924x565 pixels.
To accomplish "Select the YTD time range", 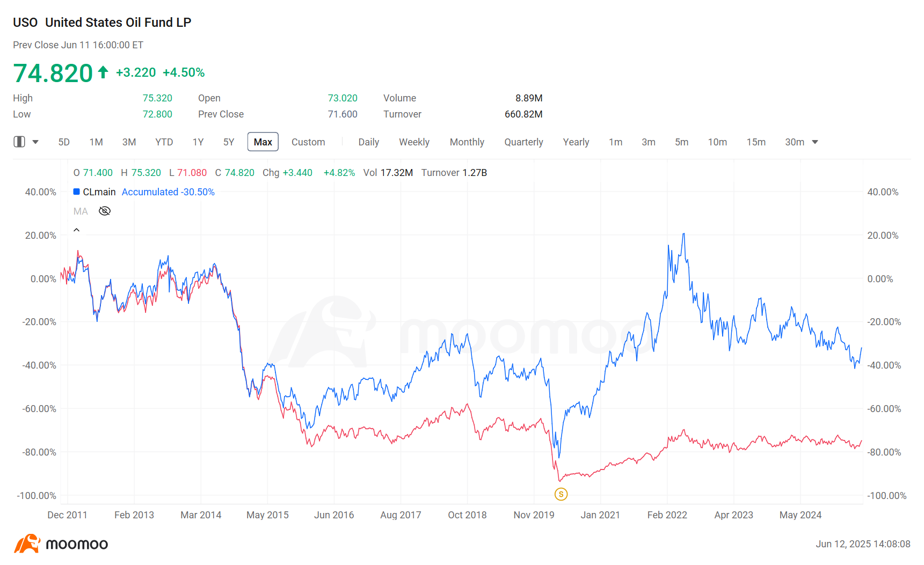I will pyautogui.click(x=164, y=142).
